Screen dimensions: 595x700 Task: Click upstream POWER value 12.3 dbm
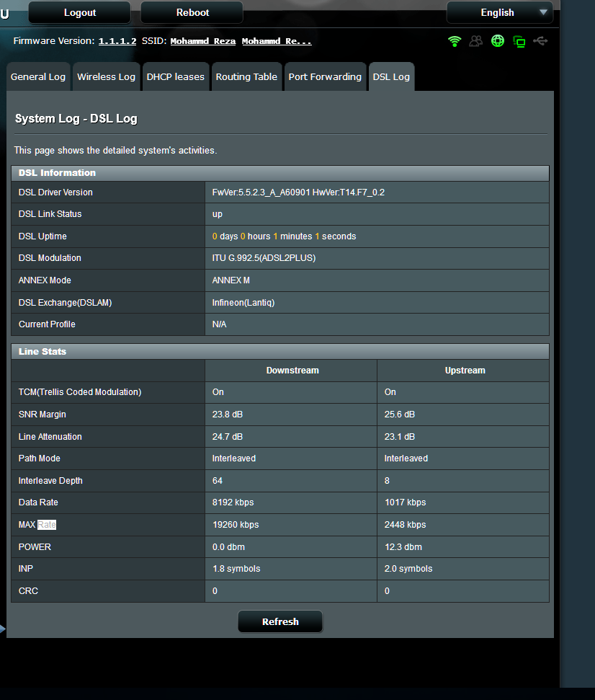tap(403, 547)
